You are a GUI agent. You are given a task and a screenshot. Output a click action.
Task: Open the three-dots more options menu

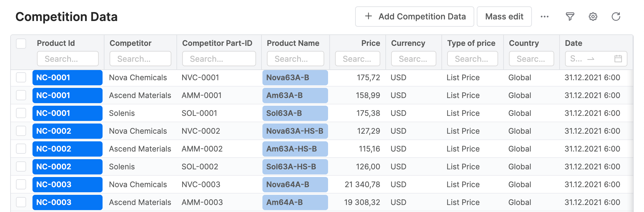click(x=544, y=17)
